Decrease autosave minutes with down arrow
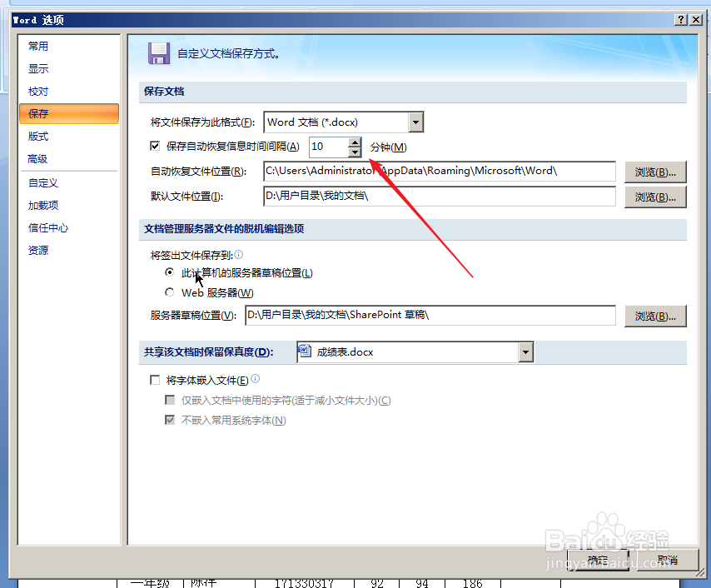 [x=355, y=152]
